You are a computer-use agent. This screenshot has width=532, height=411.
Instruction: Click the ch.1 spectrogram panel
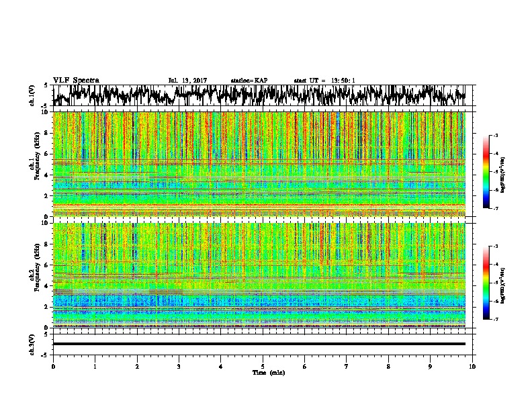coord(259,164)
